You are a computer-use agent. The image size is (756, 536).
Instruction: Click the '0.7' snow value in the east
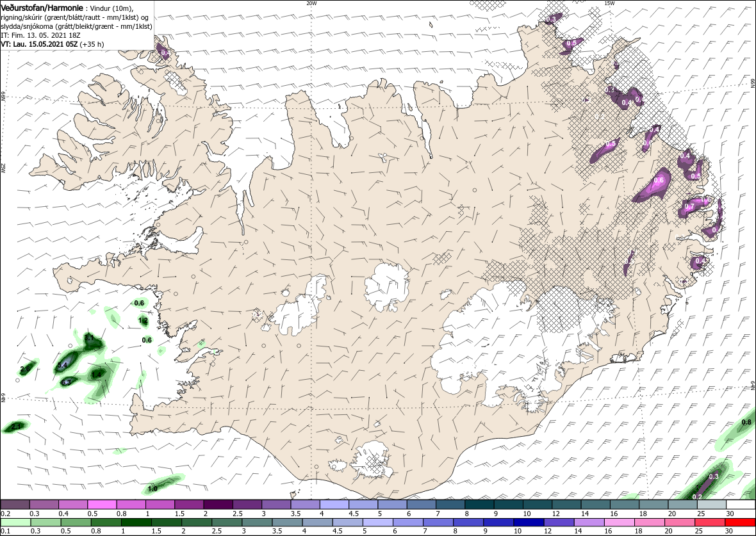coord(689,207)
